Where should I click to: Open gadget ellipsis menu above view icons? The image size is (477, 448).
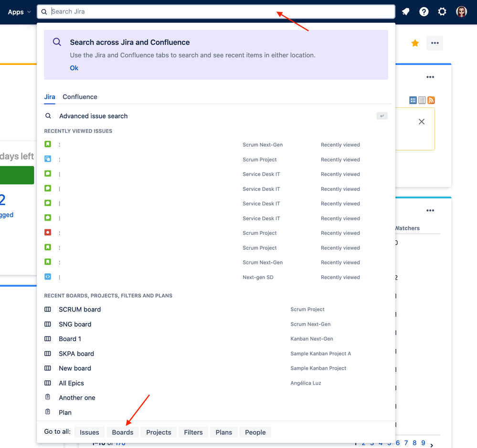click(x=430, y=77)
